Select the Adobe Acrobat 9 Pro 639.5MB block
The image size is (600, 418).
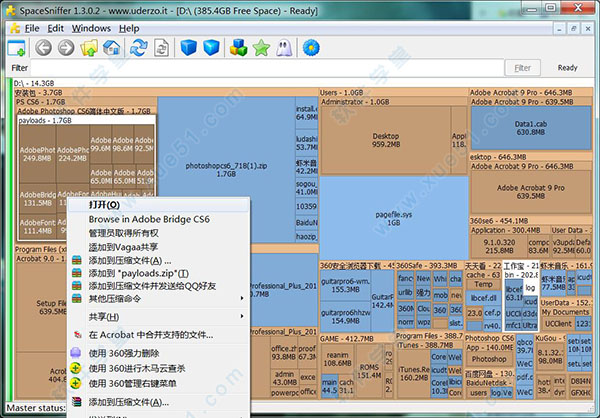tap(530, 192)
